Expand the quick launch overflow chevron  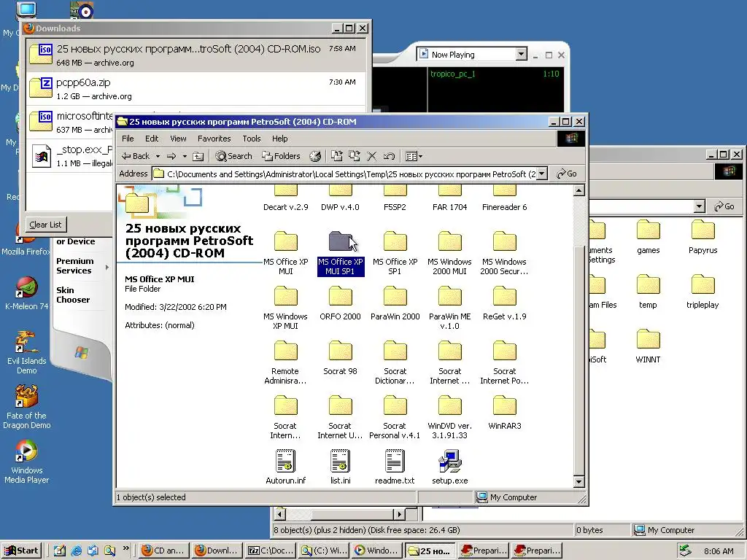(125, 548)
